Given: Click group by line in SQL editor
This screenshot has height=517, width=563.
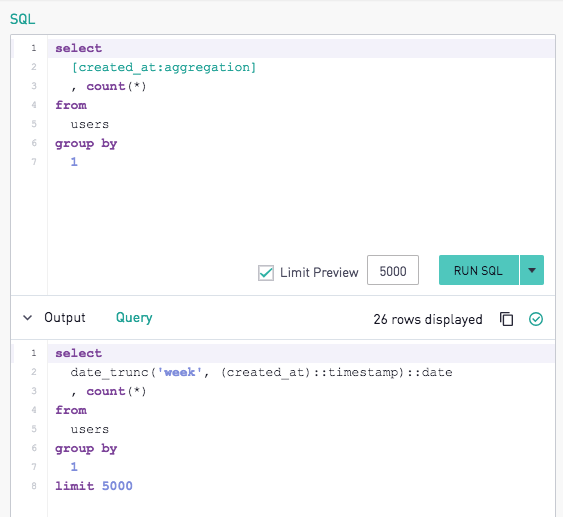Looking at the screenshot, I should coord(86,144).
